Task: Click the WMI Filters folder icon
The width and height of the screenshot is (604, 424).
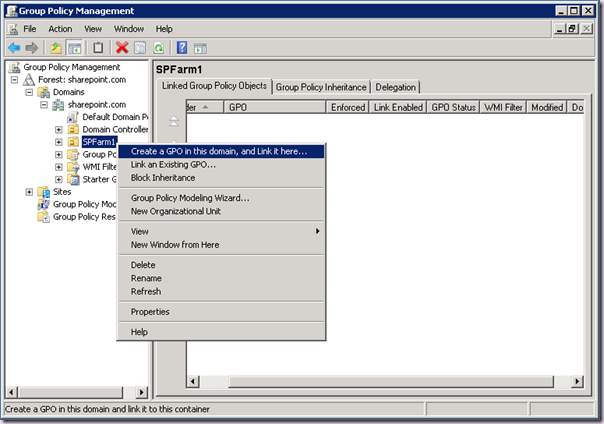Action: (x=73, y=167)
